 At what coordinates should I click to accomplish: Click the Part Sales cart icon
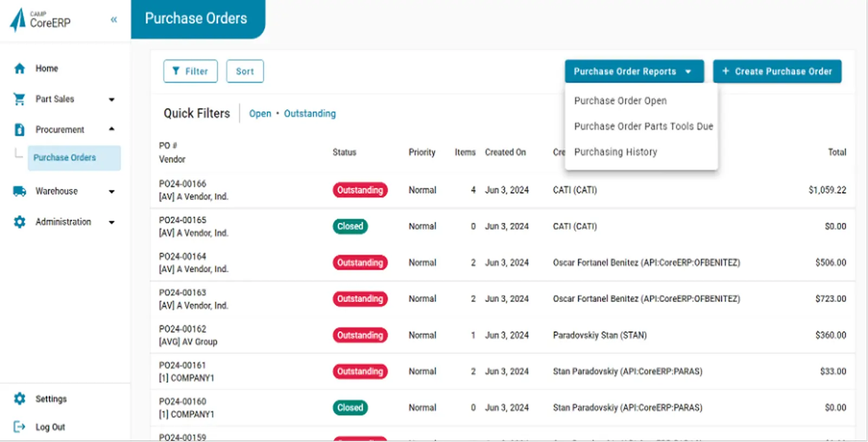pyautogui.click(x=20, y=99)
